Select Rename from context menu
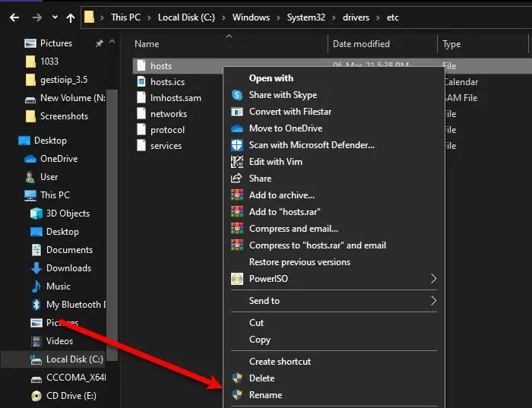 [266, 395]
